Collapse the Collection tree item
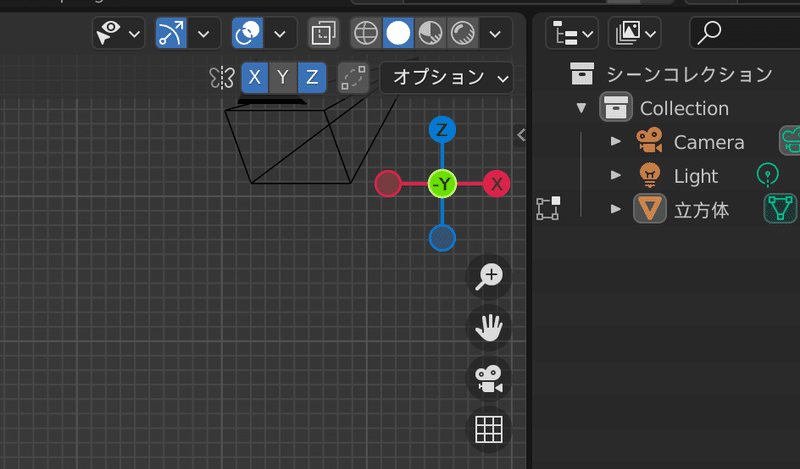The height and width of the screenshot is (469, 800). pyautogui.click(x=581, y=108)
